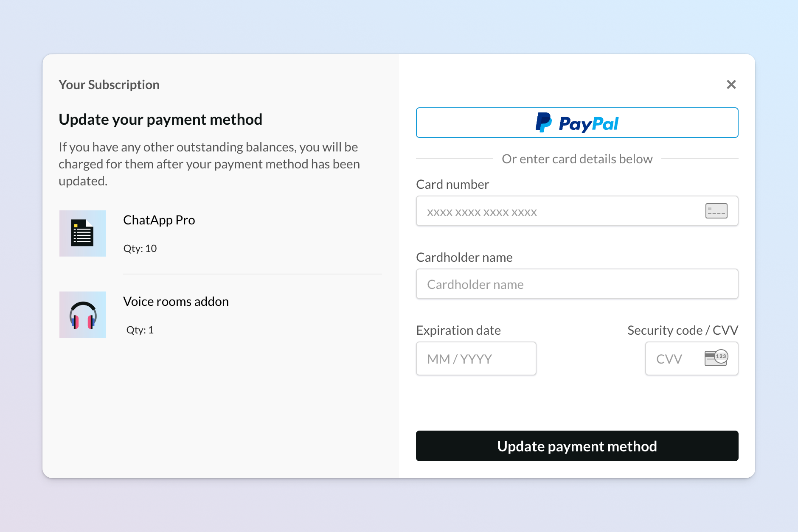
Task: Select the ChatApp Pro document icon
Action: pyautogui.click(x=82, y=233)
